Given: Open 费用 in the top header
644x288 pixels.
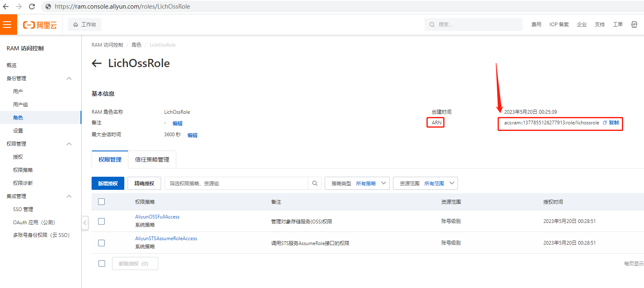Looking at the screenshot, I should pos(536,25).
